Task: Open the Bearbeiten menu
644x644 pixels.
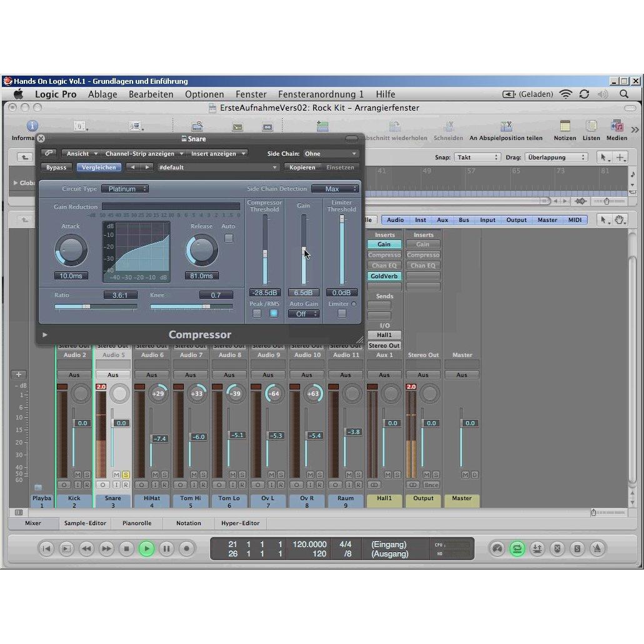Action: point(151,94)
